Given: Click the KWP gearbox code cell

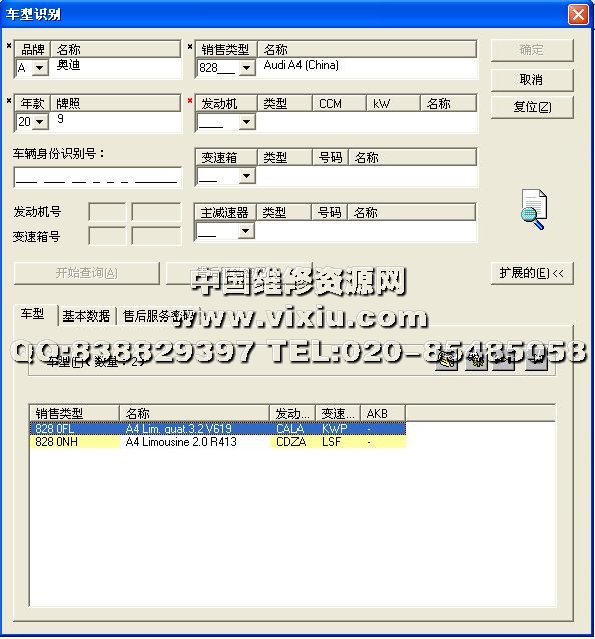Looking at the screenshot, I should click(335, 429).
